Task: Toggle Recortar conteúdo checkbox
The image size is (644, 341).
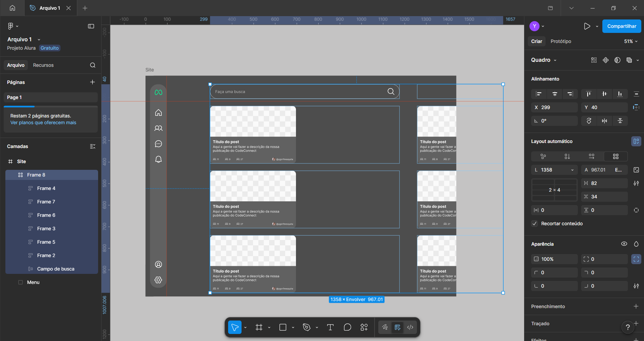Action: (x=534, y=224)
